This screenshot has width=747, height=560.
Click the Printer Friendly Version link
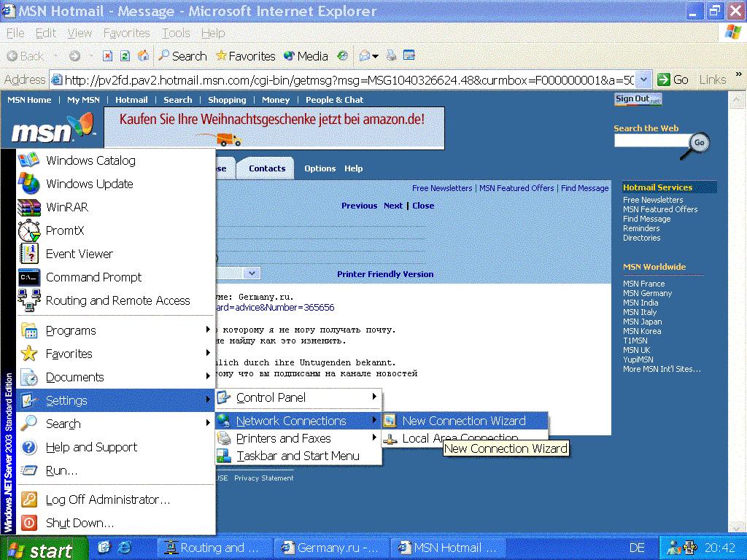[x=385, y=274]
